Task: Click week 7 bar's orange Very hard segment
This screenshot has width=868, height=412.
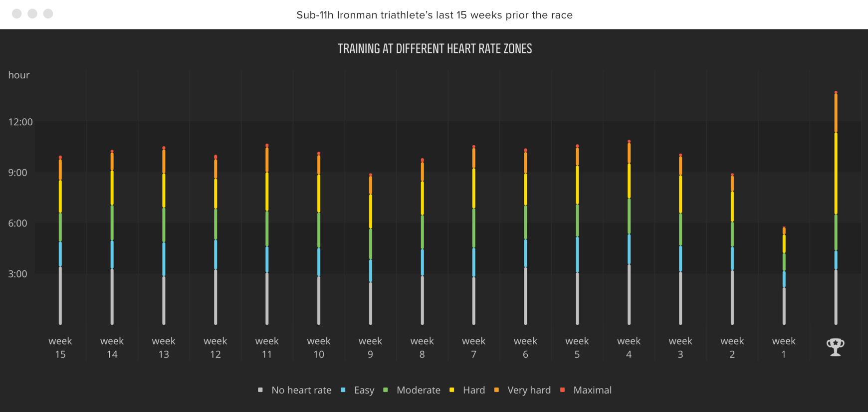Action: point(473,158)
